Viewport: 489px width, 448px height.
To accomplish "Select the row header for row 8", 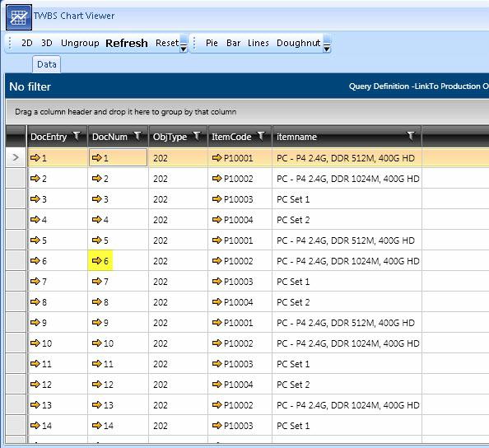I will click(16, 301).
